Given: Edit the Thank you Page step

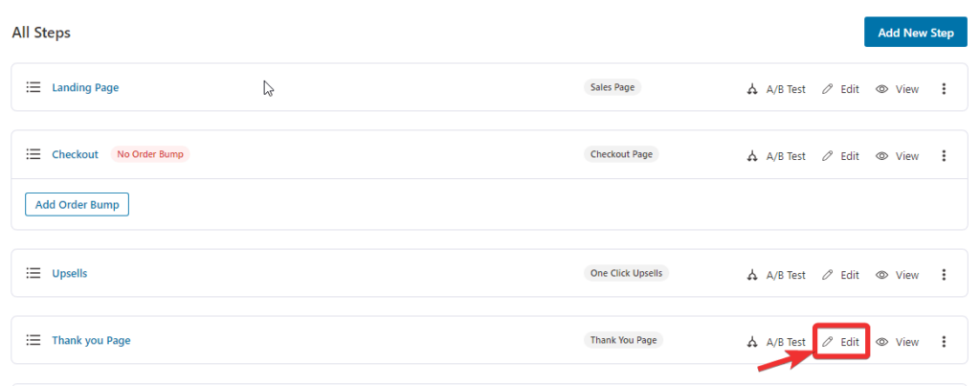Looking at the screenshot, I should tap(840, 342).
